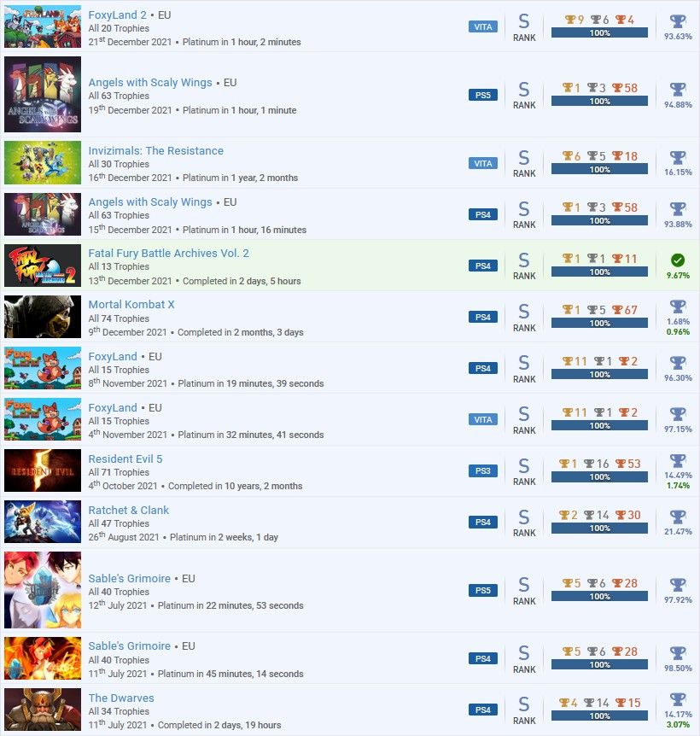Open the Invizimals: The Resistance game link
Screen dimensions: 700x736
click(155, 150)
